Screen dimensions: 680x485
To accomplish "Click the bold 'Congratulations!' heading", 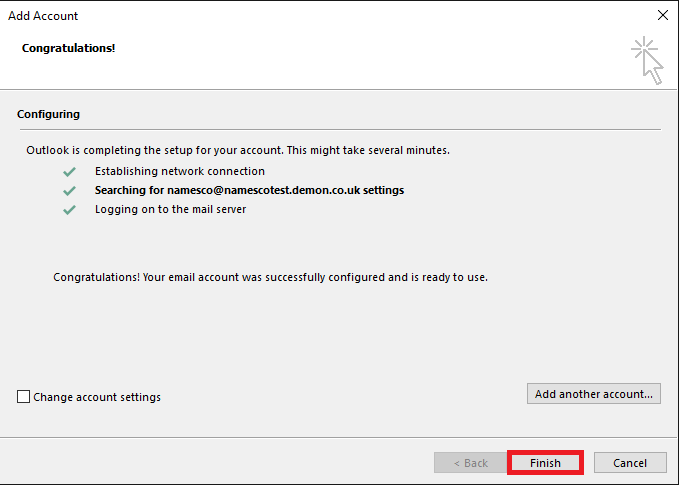I will pos(69,48).
